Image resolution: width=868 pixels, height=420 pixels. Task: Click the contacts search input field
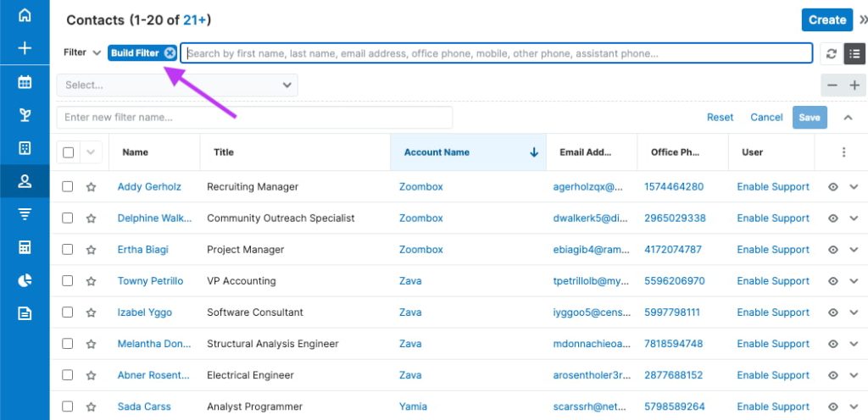click(x=497, y=53)
